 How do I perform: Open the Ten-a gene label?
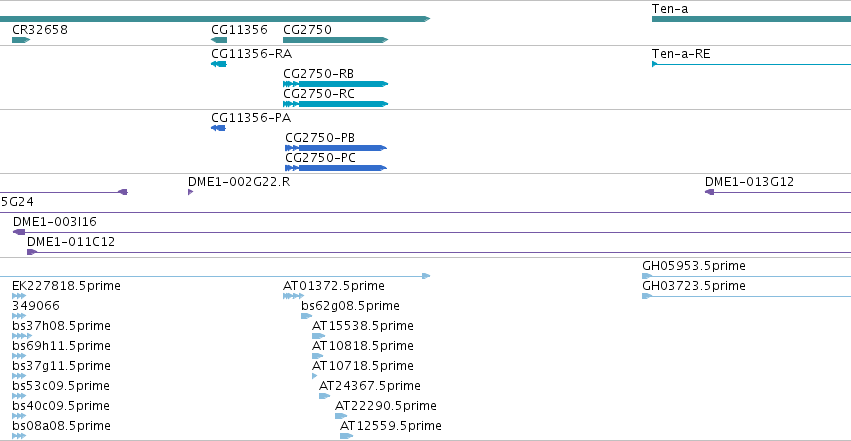coord(670,9)
